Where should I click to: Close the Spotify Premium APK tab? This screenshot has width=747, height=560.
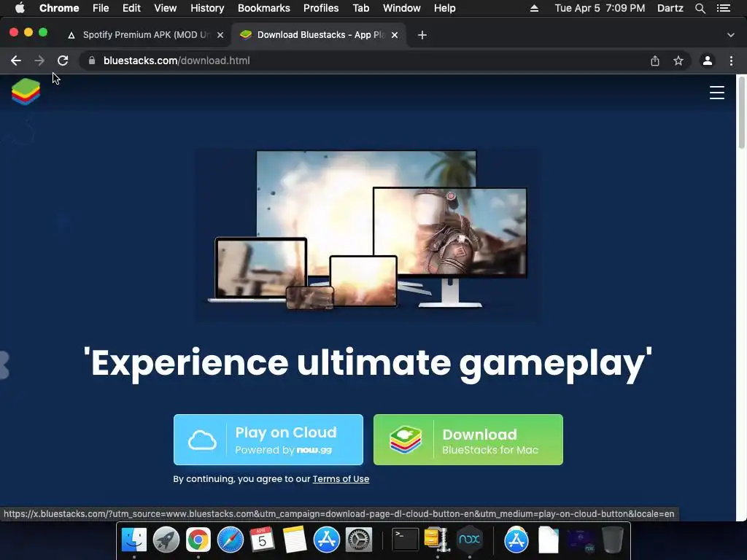pos(220,35)
